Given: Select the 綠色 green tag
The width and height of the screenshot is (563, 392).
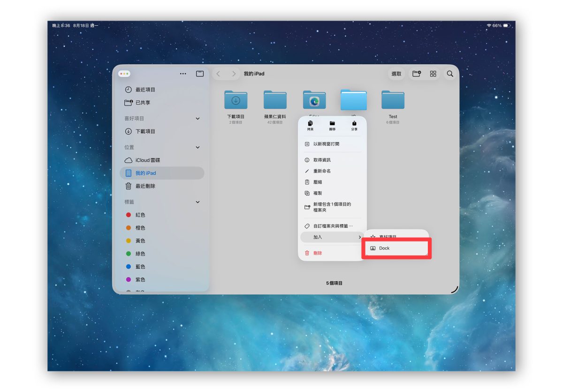Looking at the screenshot, I should pyautogui.click(x=162, y=254).
